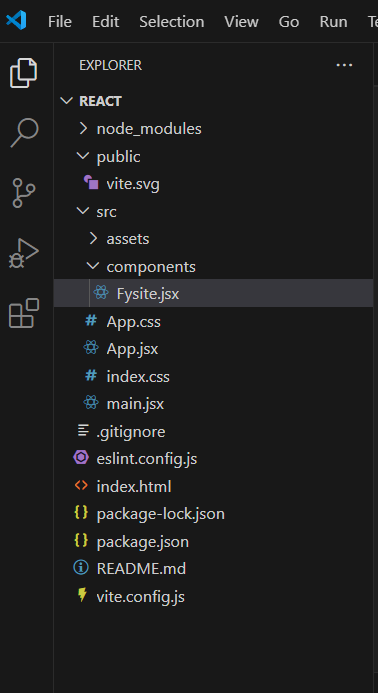Select the public folder name

click(118, 157)
